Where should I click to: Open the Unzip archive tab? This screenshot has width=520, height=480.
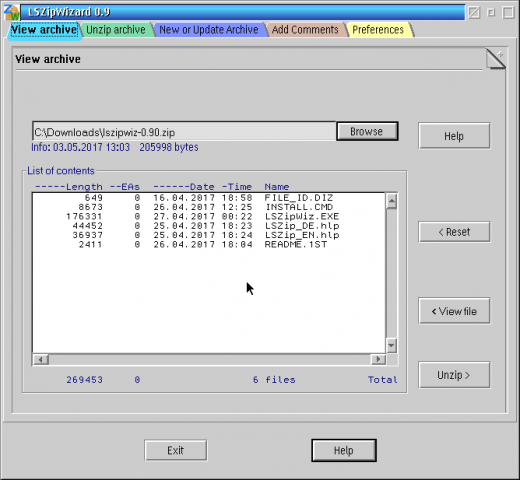pos(116,30)
